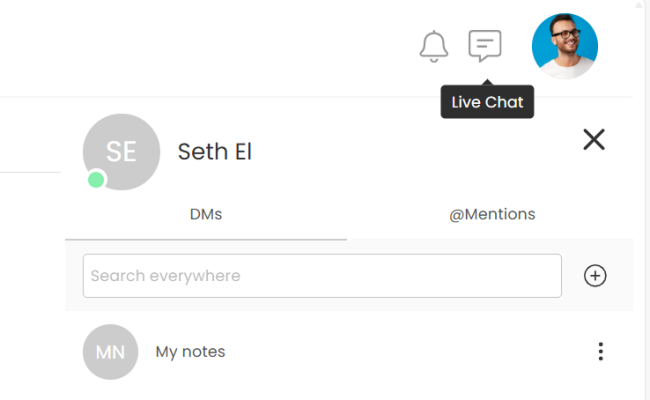Click the Live Chat tooltip label
Image resolution: width=650 pixels, height=400 pixels.
point(487,102)
